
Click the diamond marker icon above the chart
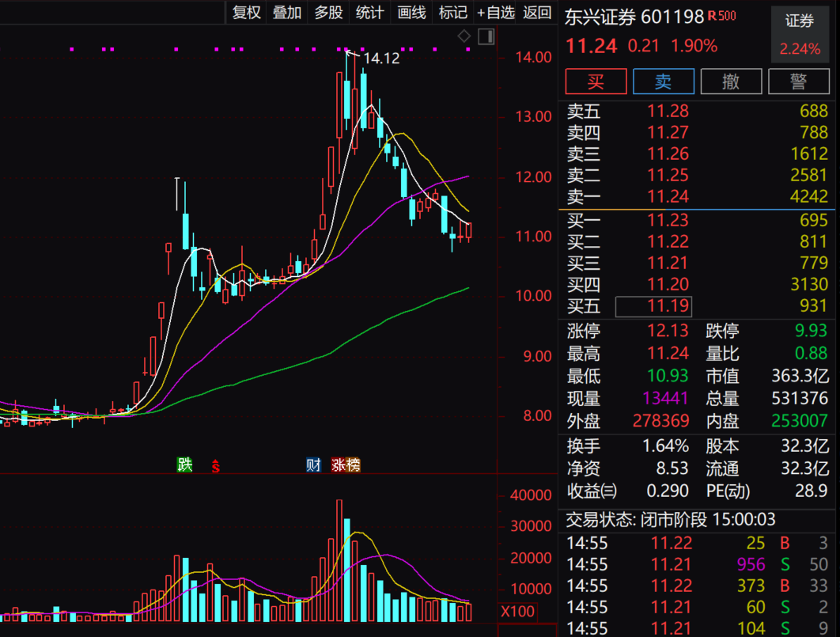[464, 36]
